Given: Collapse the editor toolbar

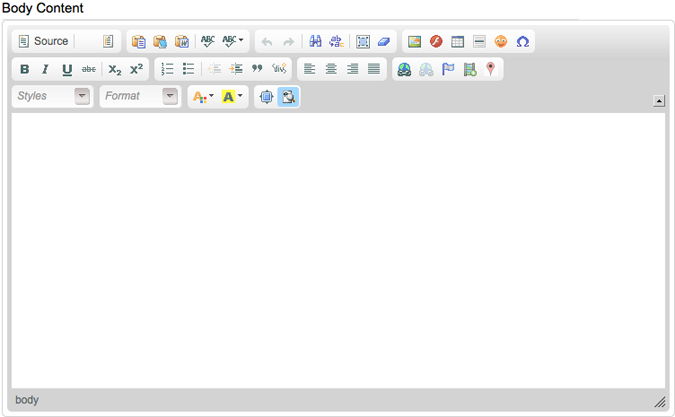Looking at the screenshot, I should (659, 100).
